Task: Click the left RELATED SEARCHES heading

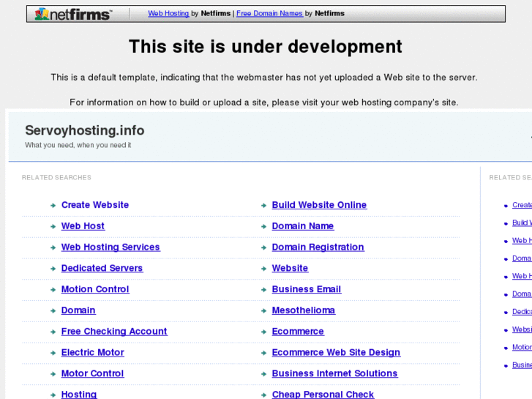Action: [x=56, y=178]
